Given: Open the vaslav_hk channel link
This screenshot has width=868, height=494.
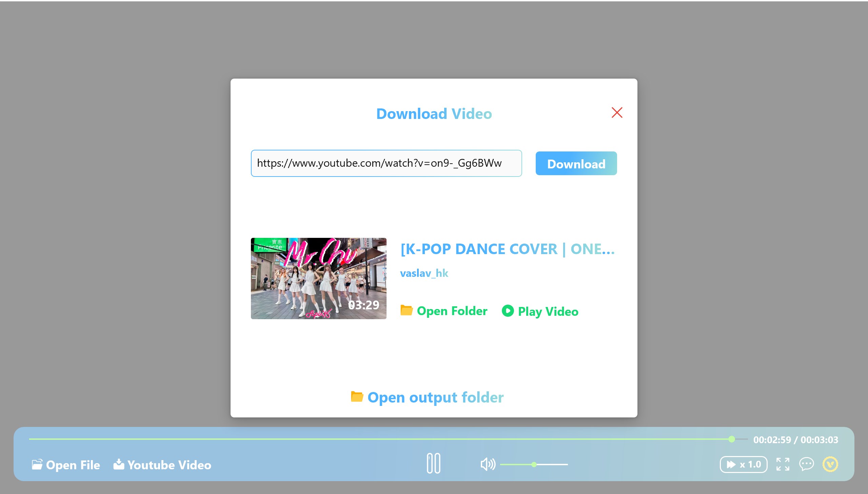Looking at the screenshot, I should (x=423, y=273).
